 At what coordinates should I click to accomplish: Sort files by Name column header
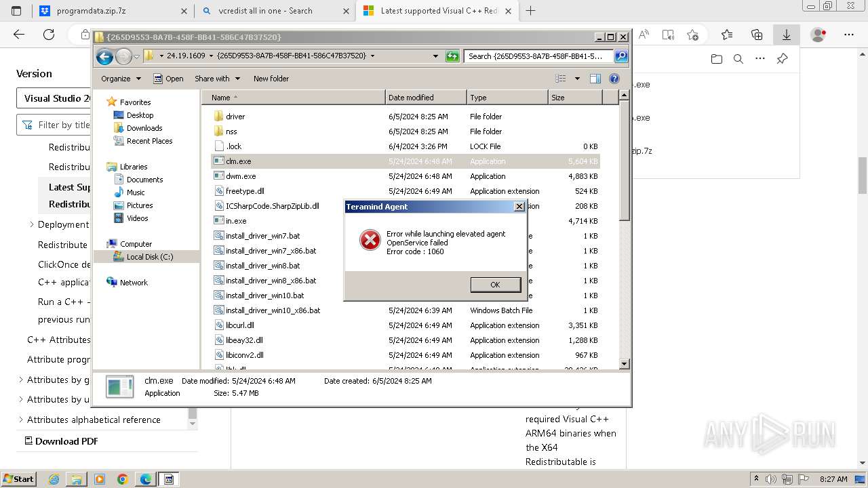[294, 98]
